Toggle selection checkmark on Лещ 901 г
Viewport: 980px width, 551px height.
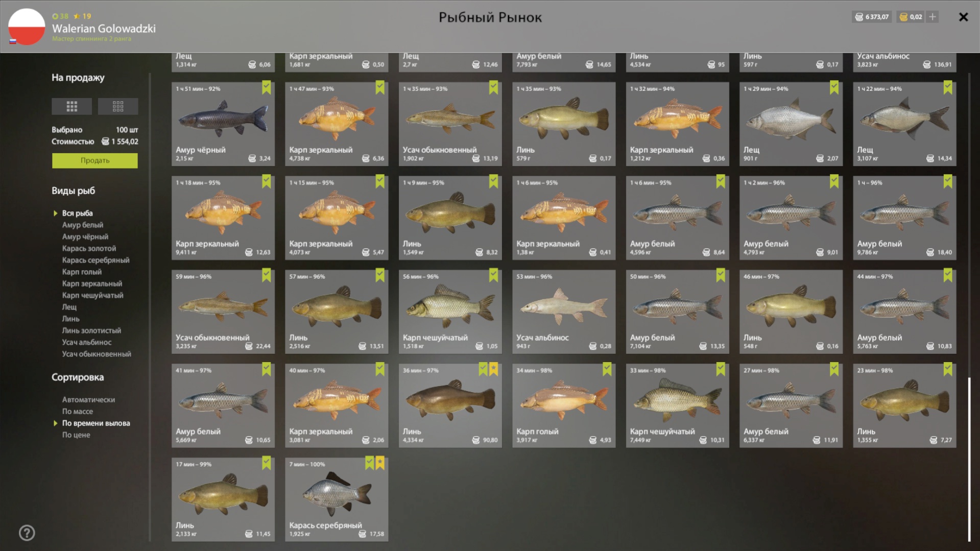click(834, 88)
